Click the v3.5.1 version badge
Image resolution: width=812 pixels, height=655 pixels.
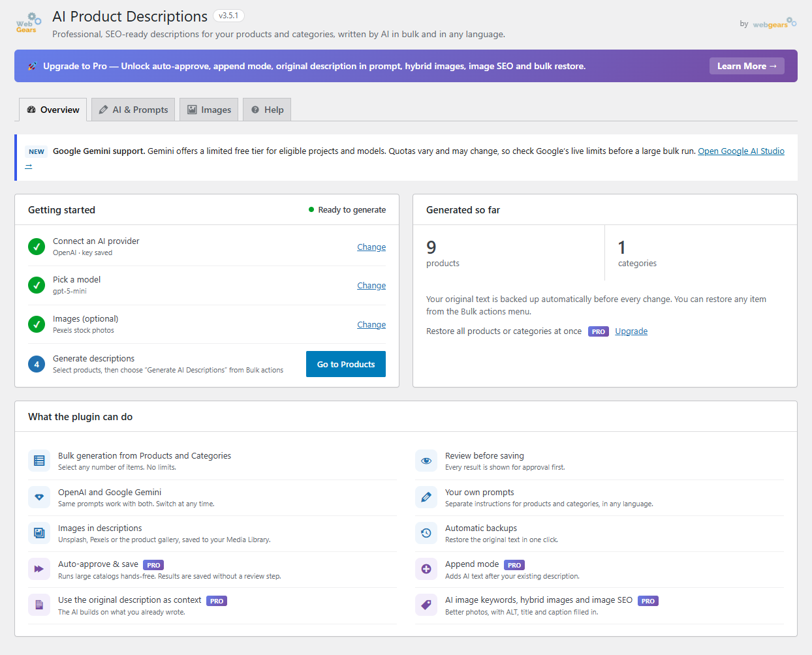[x=228, y=16]
